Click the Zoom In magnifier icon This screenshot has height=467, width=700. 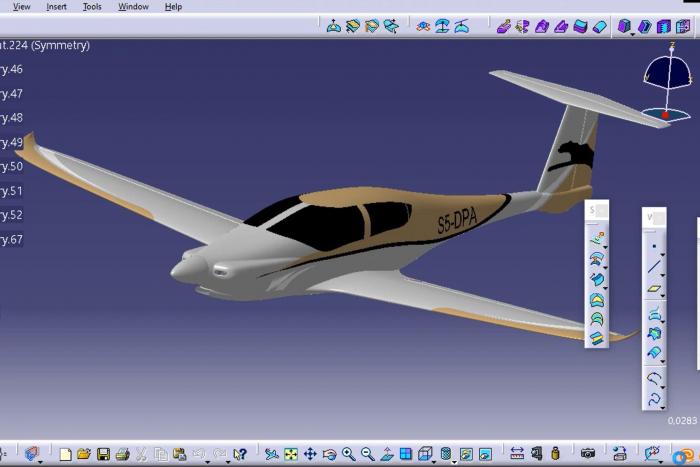349,454
